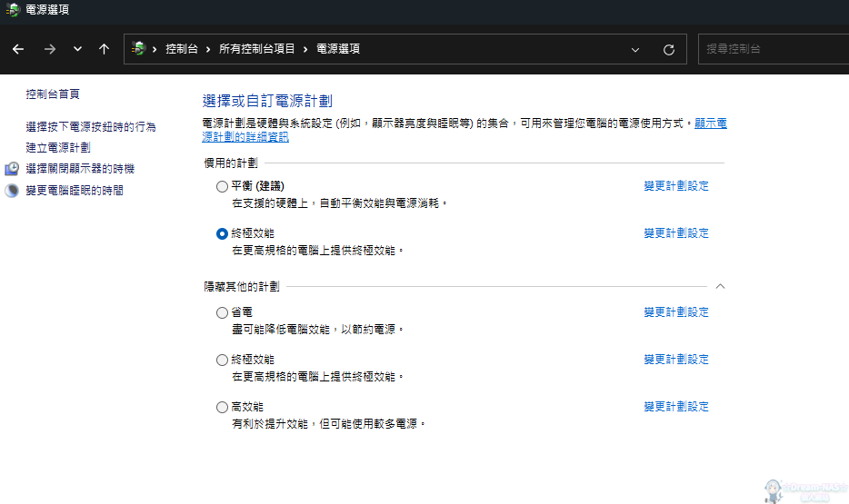Viewport: 849px width, 504px height.
Task: Open 控制台首頁 in the left sidebar
Action: (x=53, y=94)
